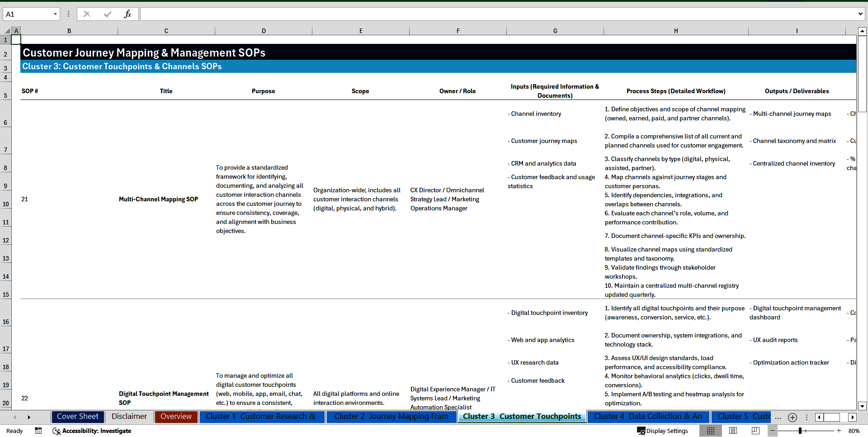Open Page Break Preview view icon
Viewport: 868px width, 437px height.
[x=755, y=431]
